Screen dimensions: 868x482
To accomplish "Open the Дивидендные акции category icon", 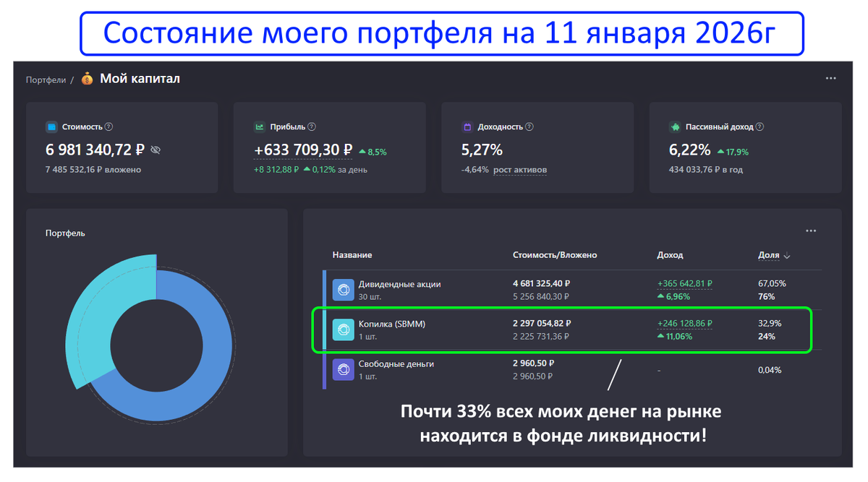I will tap(344, 290).
